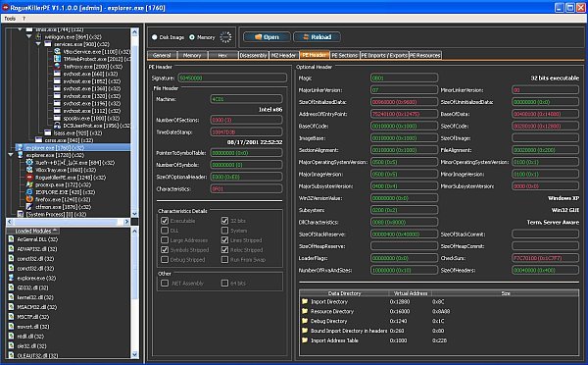Switch to the PE Imports / Exports tab
Screen dimensions: 588x365
click(384, 55)
